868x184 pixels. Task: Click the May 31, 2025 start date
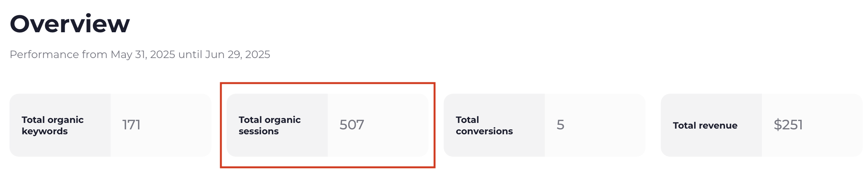143,55
